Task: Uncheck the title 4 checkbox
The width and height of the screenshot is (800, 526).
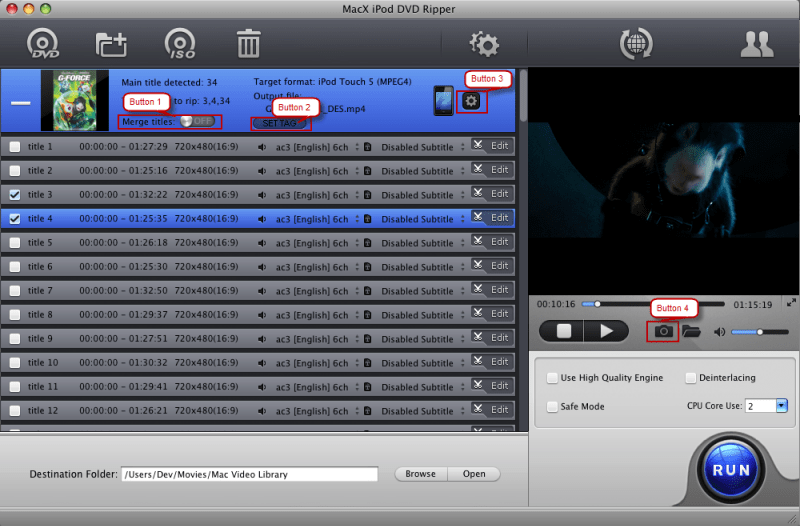Action: (x=15, y=219)
